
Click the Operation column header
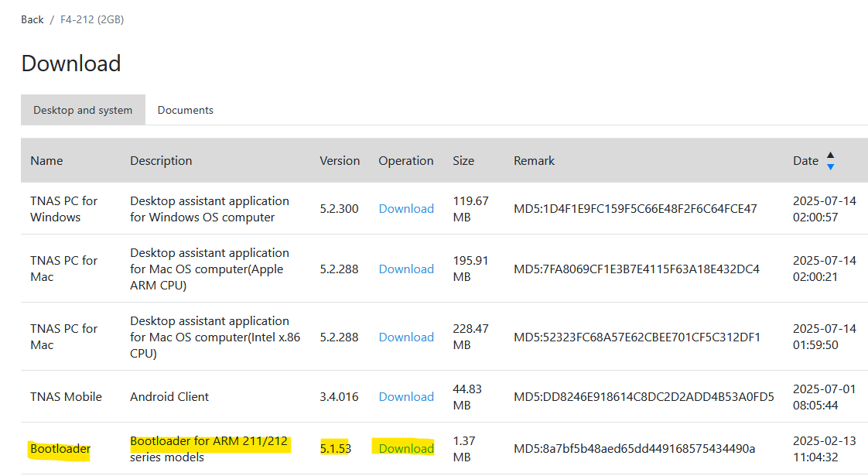[406, 161]
